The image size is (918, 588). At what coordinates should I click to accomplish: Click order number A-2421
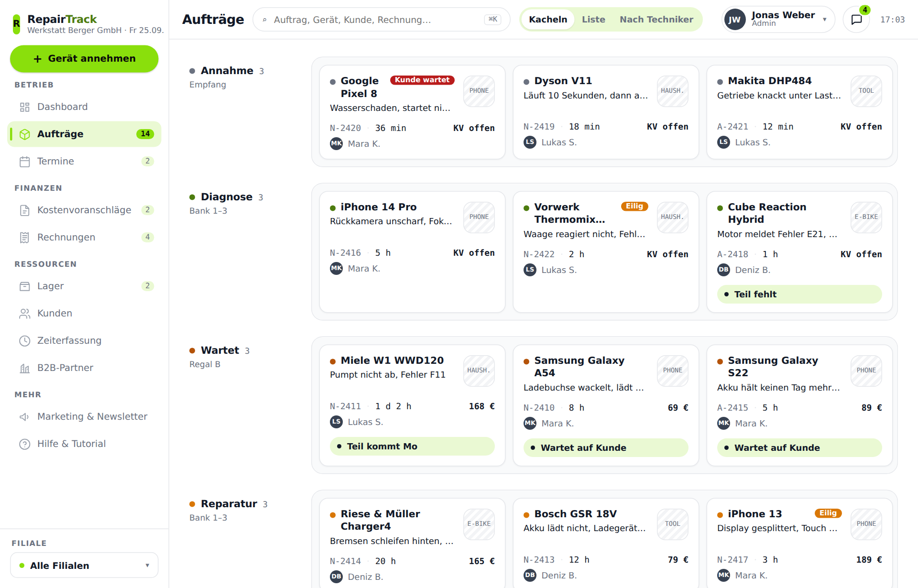pyautogui.click(x=732, y=127)
